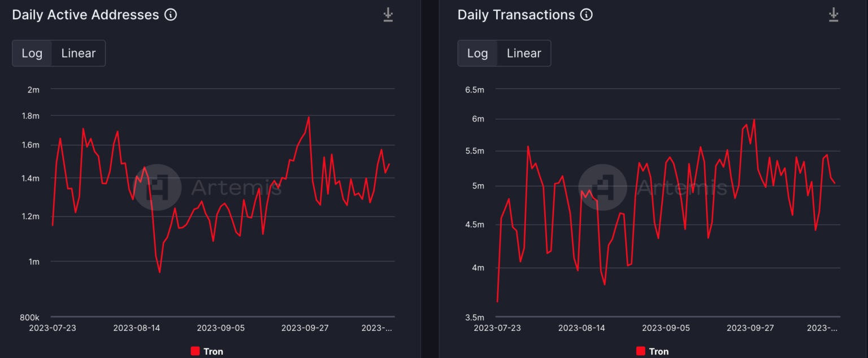The height and width of the screenshot is (358, 868).
Task: Choose Log scale on the Daily Transactions chart
Action: click(x=478, y=53)
